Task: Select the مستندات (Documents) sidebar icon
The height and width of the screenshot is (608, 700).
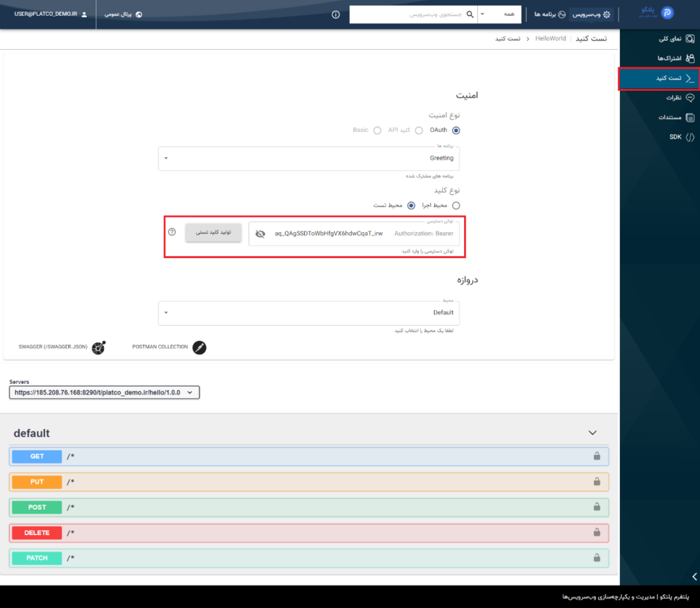Action: pos(690,117)
